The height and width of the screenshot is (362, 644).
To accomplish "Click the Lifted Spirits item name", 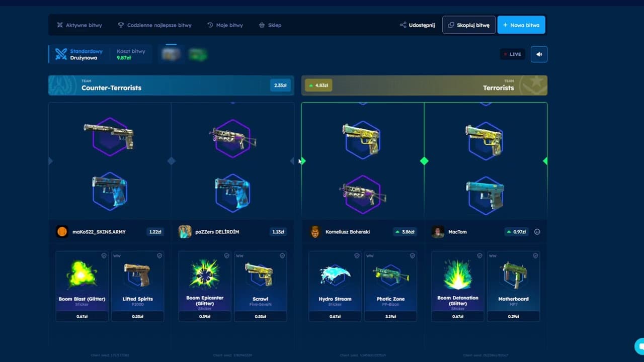I will (137, 299).
